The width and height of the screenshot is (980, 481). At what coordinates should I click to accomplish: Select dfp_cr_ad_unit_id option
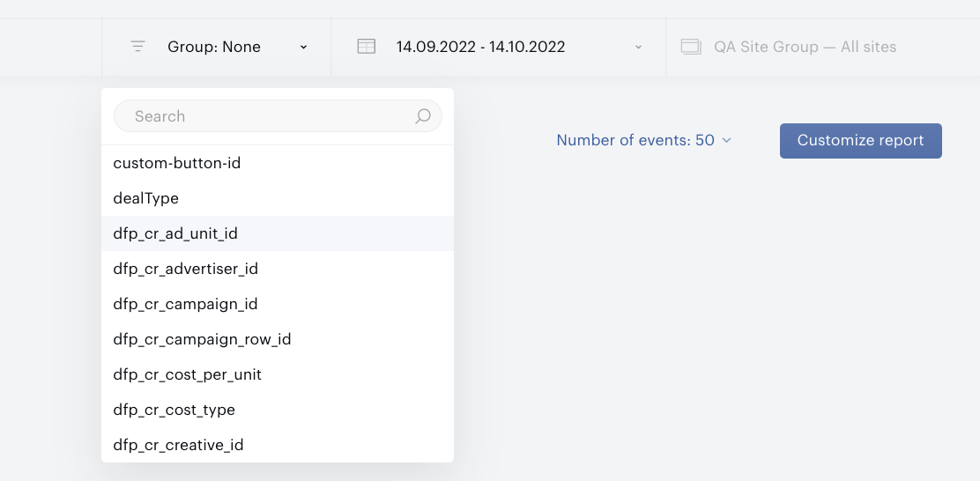point(278,233)
